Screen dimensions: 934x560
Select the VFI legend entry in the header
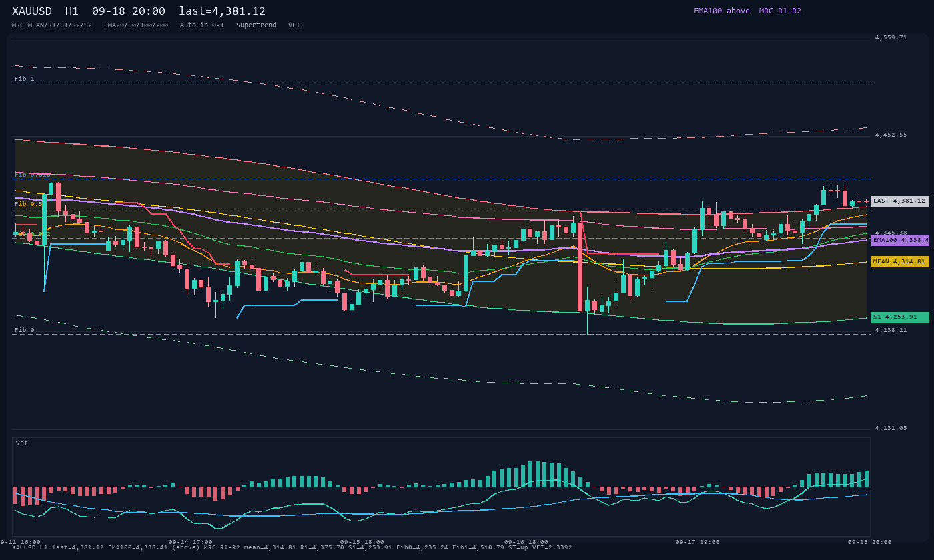294,25
